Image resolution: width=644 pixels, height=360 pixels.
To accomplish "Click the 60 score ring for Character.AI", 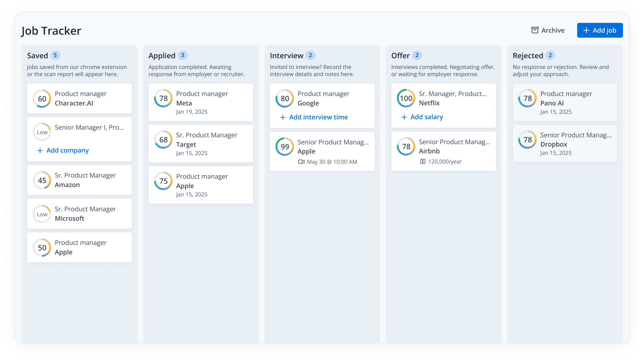I will [42, 98].
